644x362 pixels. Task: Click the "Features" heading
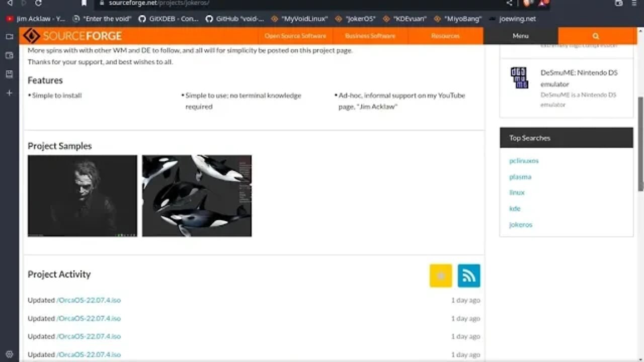45,80
